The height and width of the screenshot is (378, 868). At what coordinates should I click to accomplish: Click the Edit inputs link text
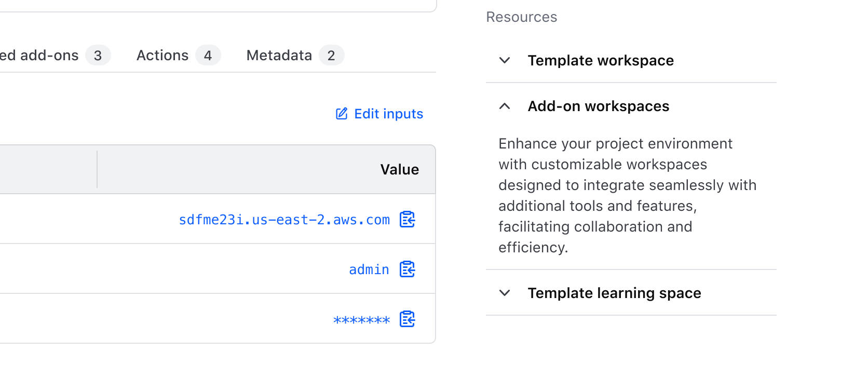(x=388, y=114)
